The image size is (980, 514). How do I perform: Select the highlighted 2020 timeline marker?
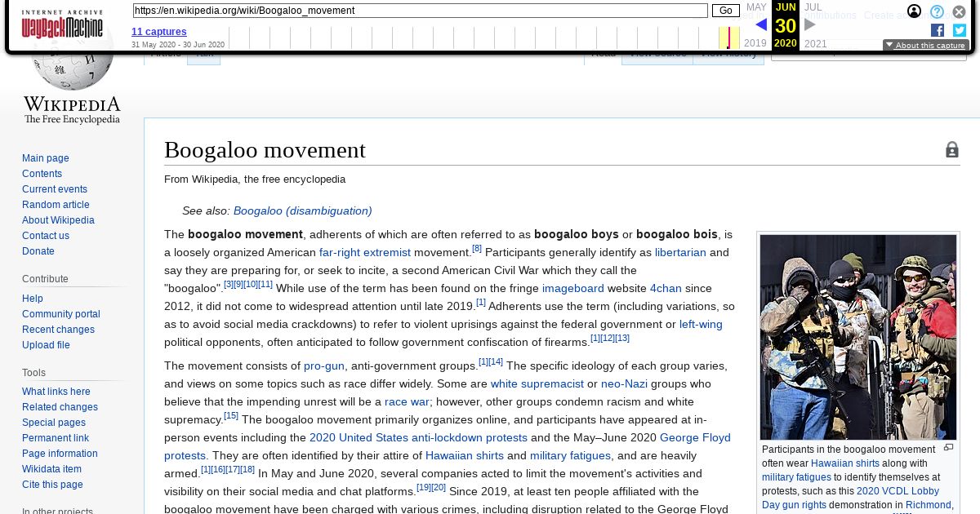728,38
